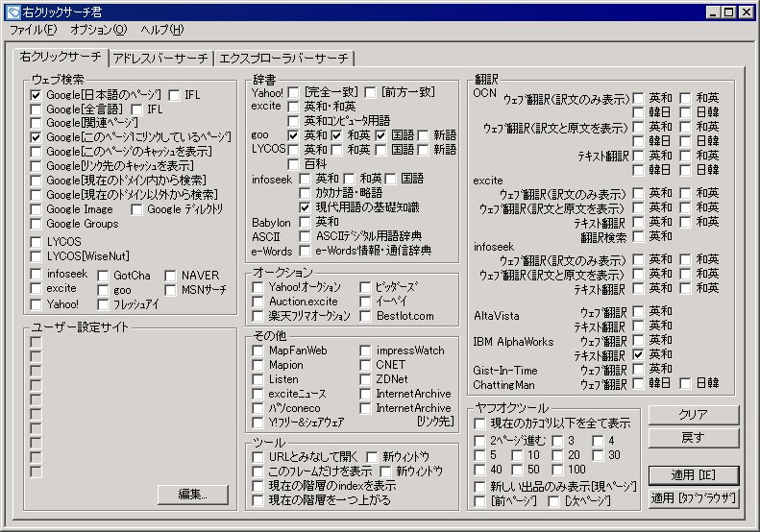Check AltaVista ウェブ翻訳 英和 option
The image size is (760, 532).
(638, 311)
